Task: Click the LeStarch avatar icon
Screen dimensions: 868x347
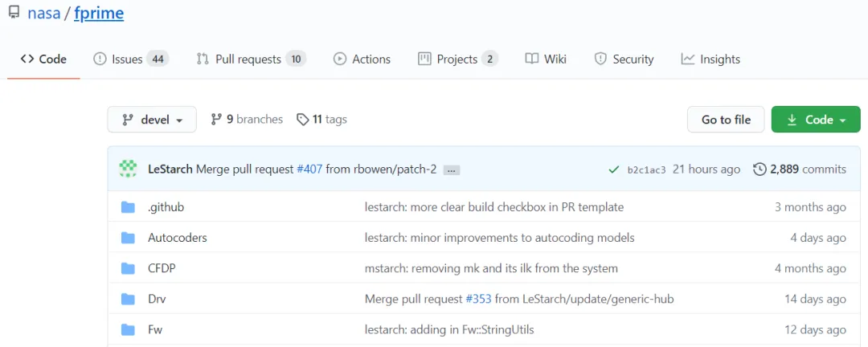Action: point(128,169)
